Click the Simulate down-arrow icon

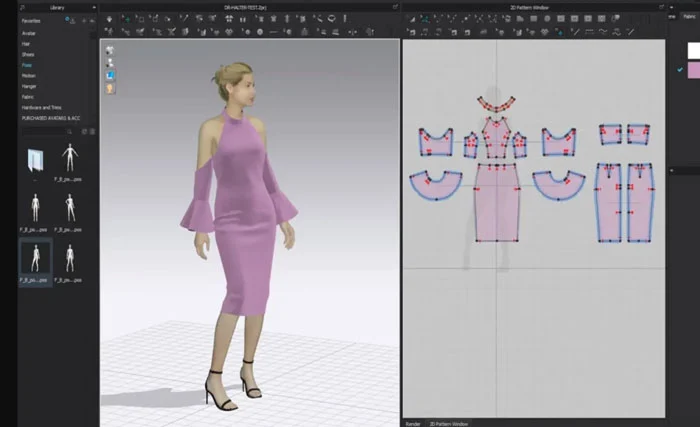[x=109, y=19]
